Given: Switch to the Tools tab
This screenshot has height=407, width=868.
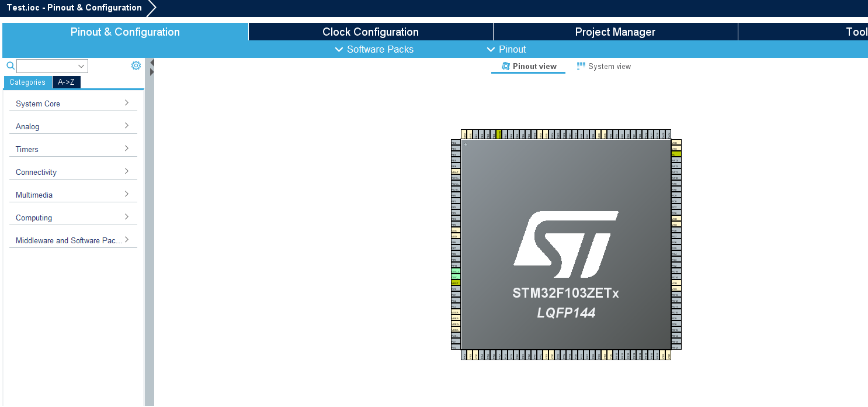Looking at the screenshot, I should pos(803,32).
